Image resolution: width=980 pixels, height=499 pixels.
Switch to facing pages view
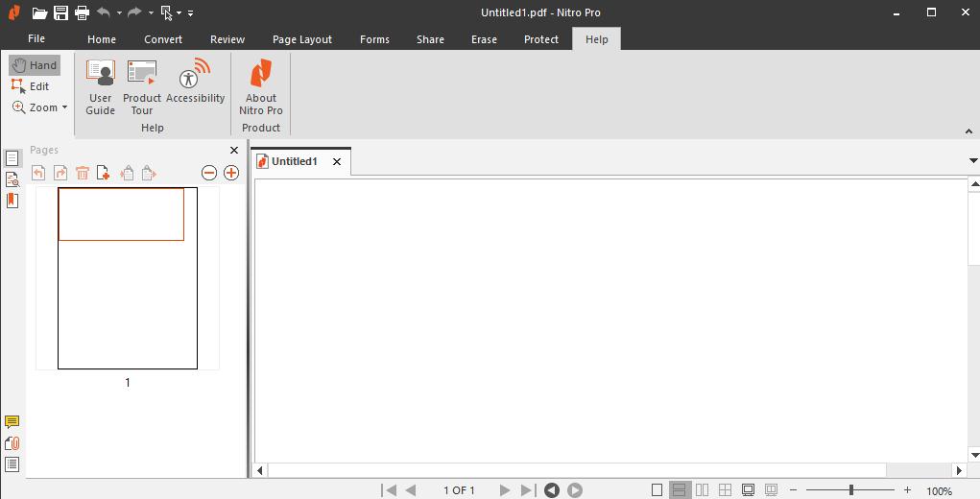pyautogui.click(x=703, y=490)
